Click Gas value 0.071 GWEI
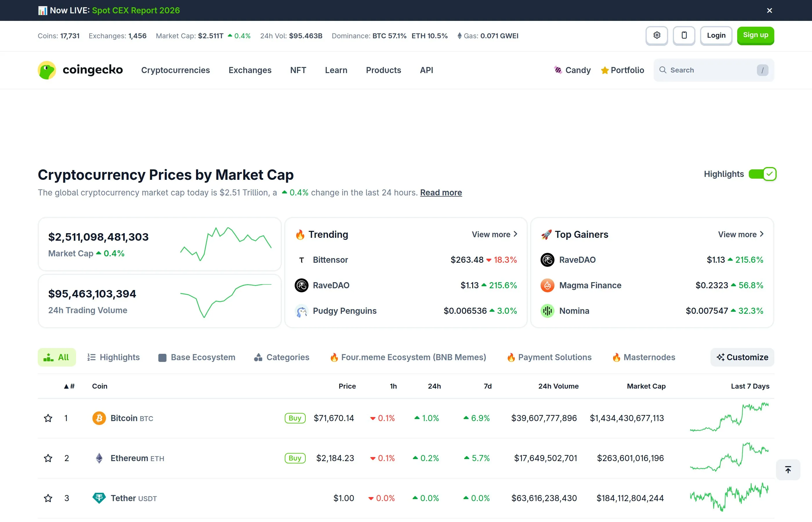 [499, 36]
